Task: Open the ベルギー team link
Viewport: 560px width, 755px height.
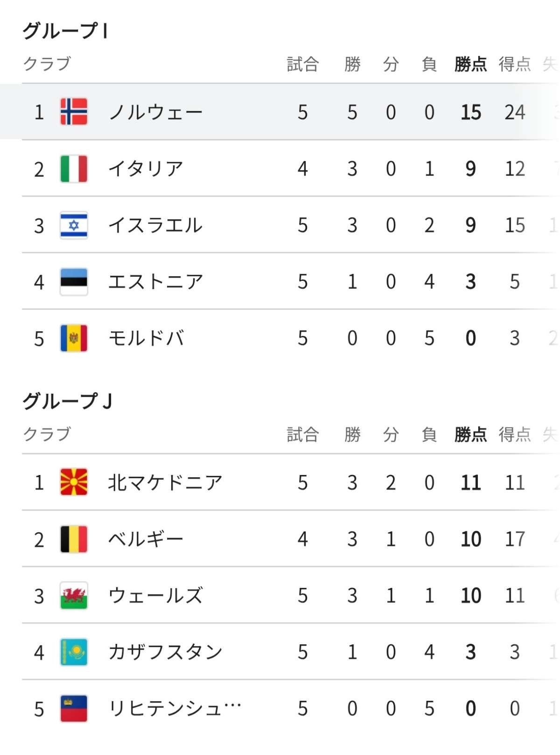Action: pos(146,539)
